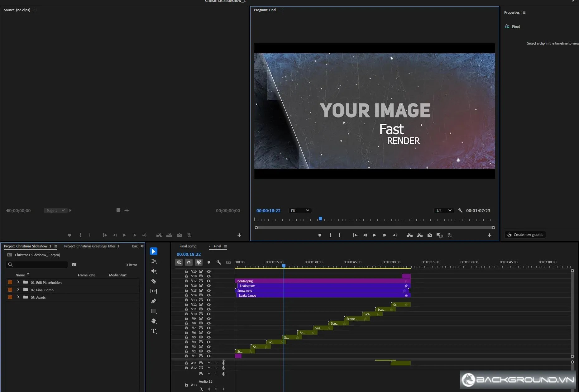Click Insert button in Source monitor
This screenshot has width=579, height=392.
(x=159, y=235)
